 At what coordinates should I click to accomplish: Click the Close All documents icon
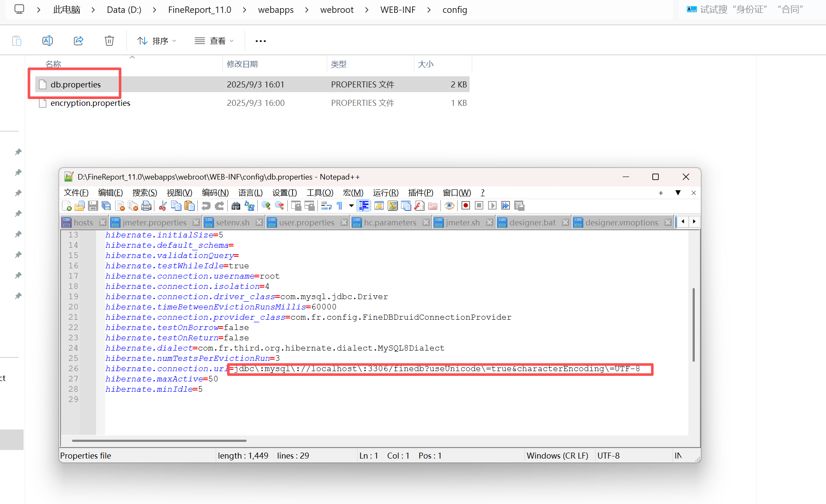(x=133, y=206)
